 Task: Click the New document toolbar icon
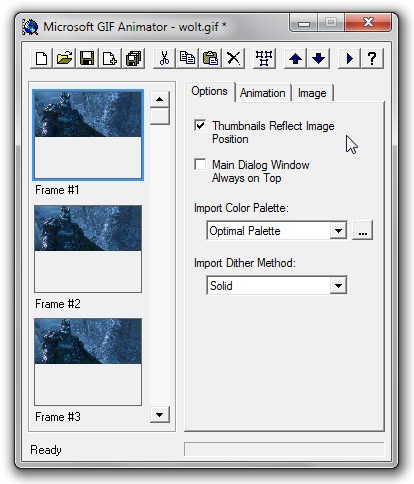[x=41, y=59]
